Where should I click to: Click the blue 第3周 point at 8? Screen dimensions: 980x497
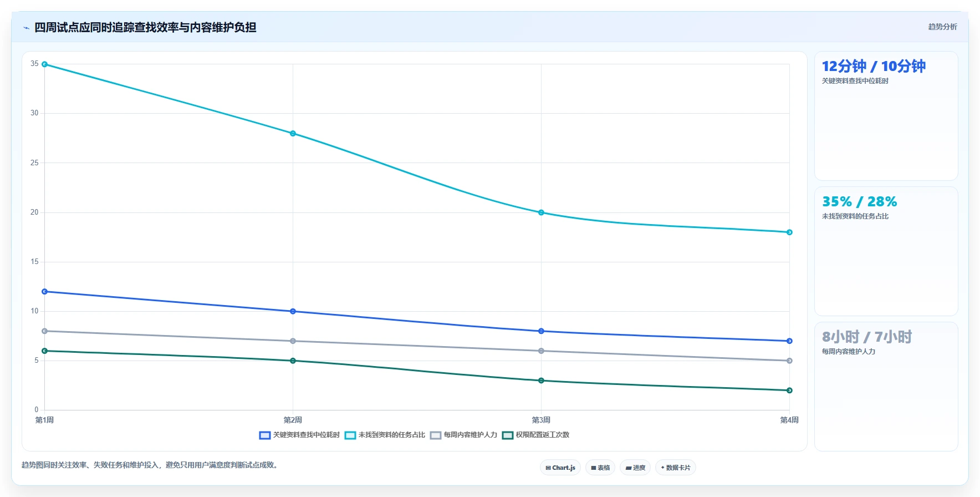pos(542,331)
